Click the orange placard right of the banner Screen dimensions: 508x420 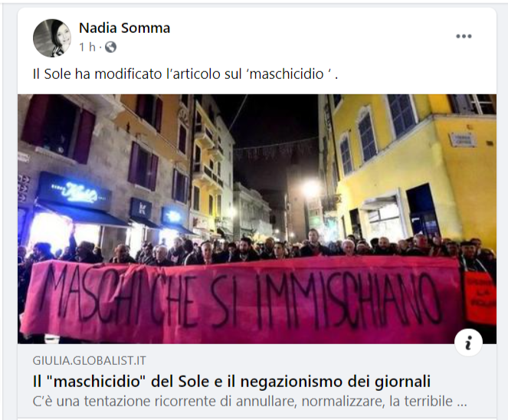click(x=480, y=297)
